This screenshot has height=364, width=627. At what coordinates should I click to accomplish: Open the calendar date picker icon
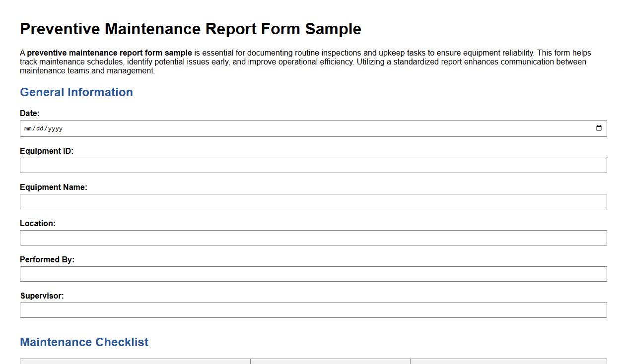tap(599, 128)
